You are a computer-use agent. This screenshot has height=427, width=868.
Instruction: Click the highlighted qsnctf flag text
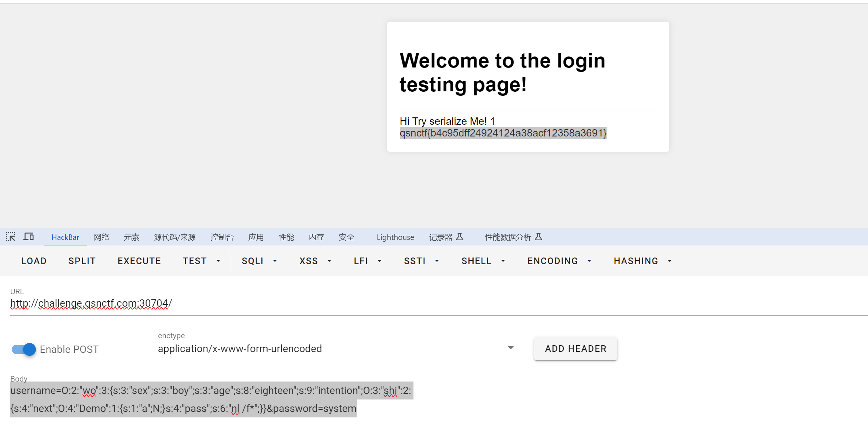click(x=503, y=133)
